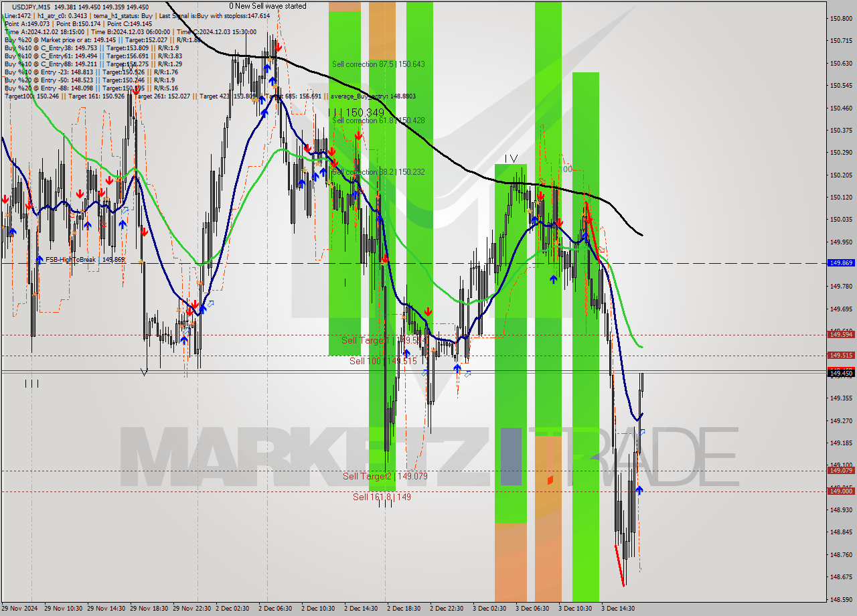Click the 149.355 price axis label
This screenshot has height=616, width=857.
(x=841, y=398)
